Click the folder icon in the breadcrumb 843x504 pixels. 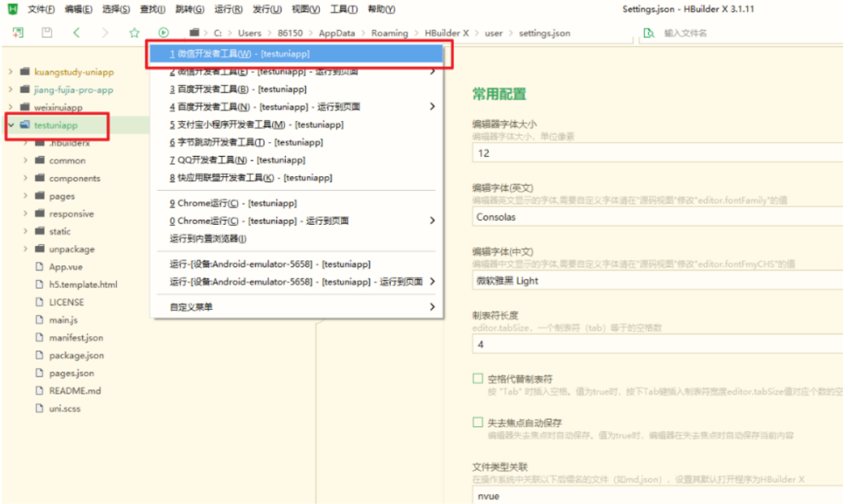(195, 32)
